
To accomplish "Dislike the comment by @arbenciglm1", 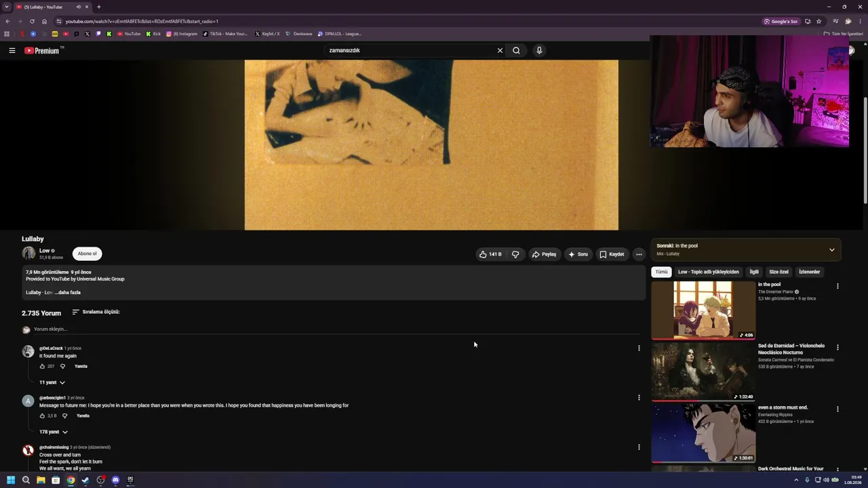I will pyautogui.click(x=64, y=415).
